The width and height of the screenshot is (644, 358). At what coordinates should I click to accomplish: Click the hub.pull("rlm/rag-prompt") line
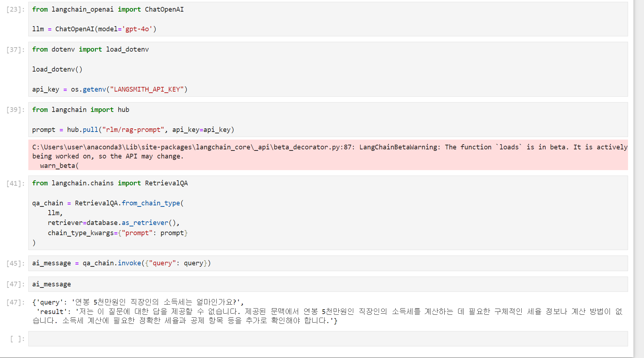[133, 130]
